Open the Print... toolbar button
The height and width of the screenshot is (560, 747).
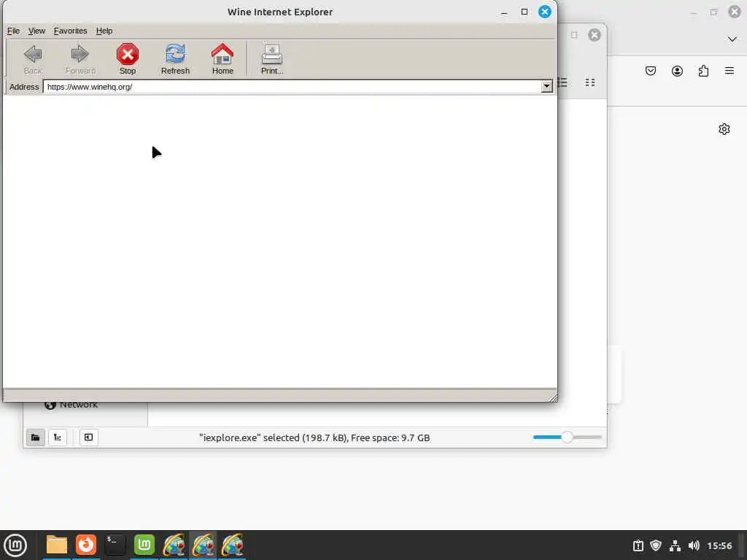click(x=272, y=59)
